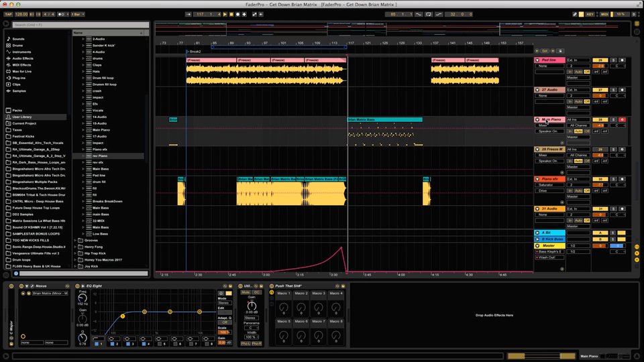The width and height of the screenshot is (644, 362).
Task: Select the MIDI Effects category
Action: pyautogui.click(x=21, y=65)
